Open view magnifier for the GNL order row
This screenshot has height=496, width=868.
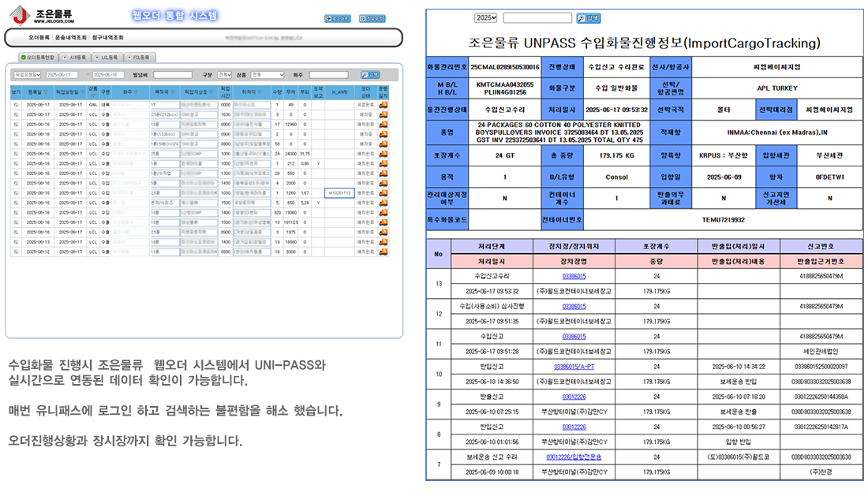click(x=16, y=105)
